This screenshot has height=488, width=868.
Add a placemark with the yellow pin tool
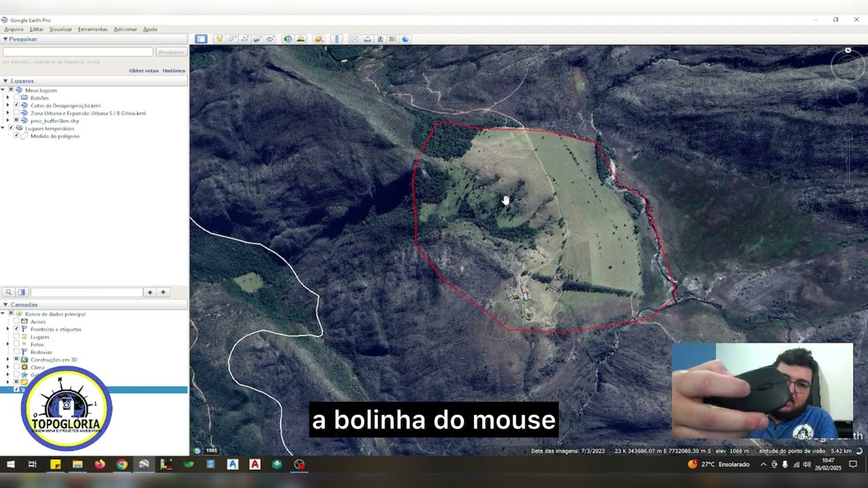pyautogui.click(x=219, y=39)
